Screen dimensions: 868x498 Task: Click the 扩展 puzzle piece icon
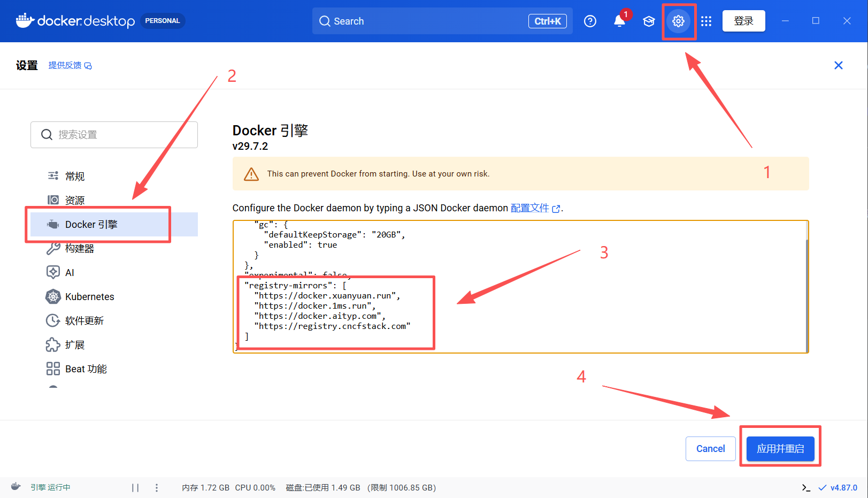[53, 344]
